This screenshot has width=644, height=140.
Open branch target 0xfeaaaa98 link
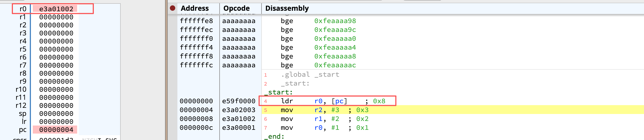335,21
